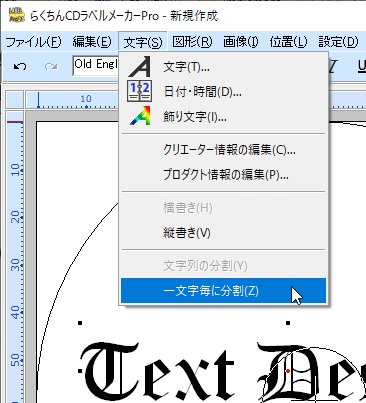Click the Undo arrow icon
This screenshot has width=366, height=403.
click(20, 67)
